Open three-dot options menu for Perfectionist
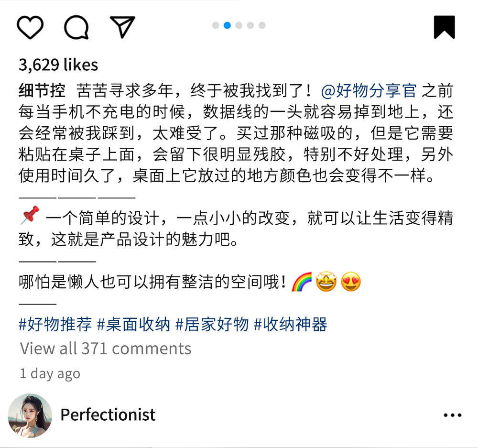This screenshot has height=448, width=478. click(x=452, y=415)
